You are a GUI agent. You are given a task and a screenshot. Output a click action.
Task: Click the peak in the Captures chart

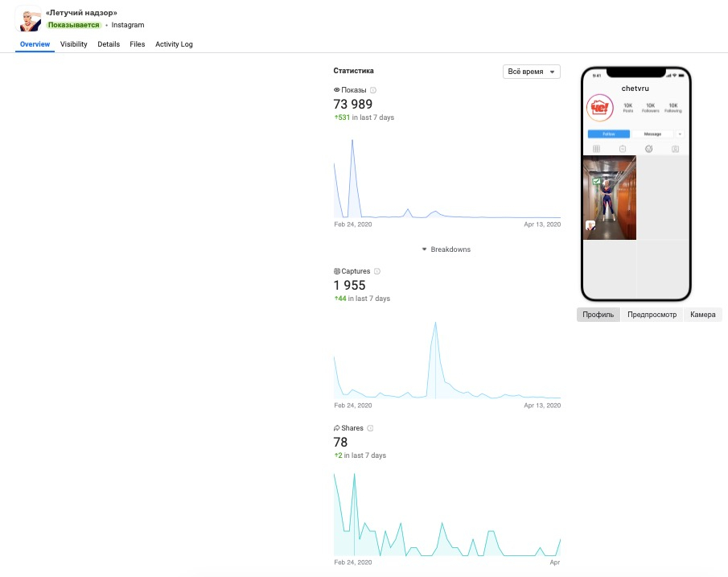coord(435,322)
